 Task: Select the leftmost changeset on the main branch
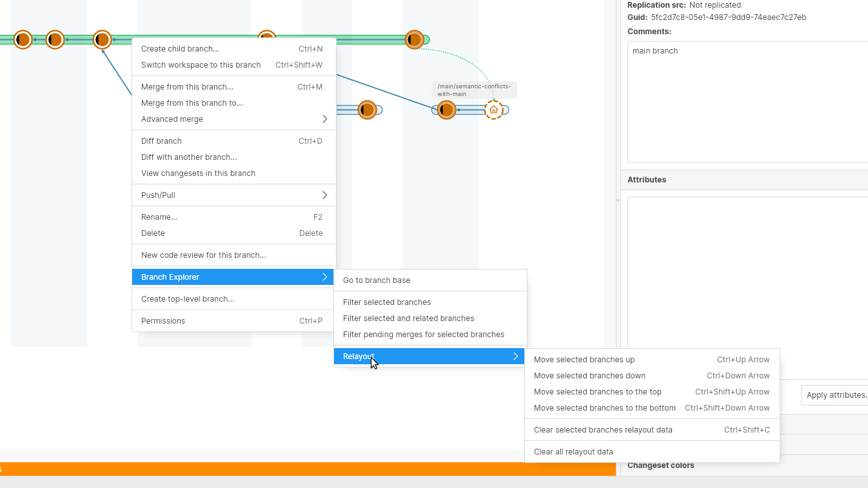click(x=23, y=39)
